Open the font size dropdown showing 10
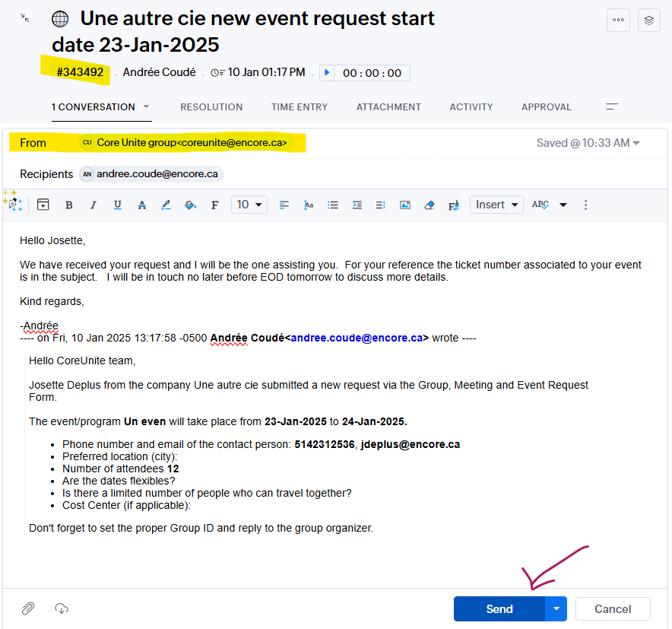 (249, 205)
